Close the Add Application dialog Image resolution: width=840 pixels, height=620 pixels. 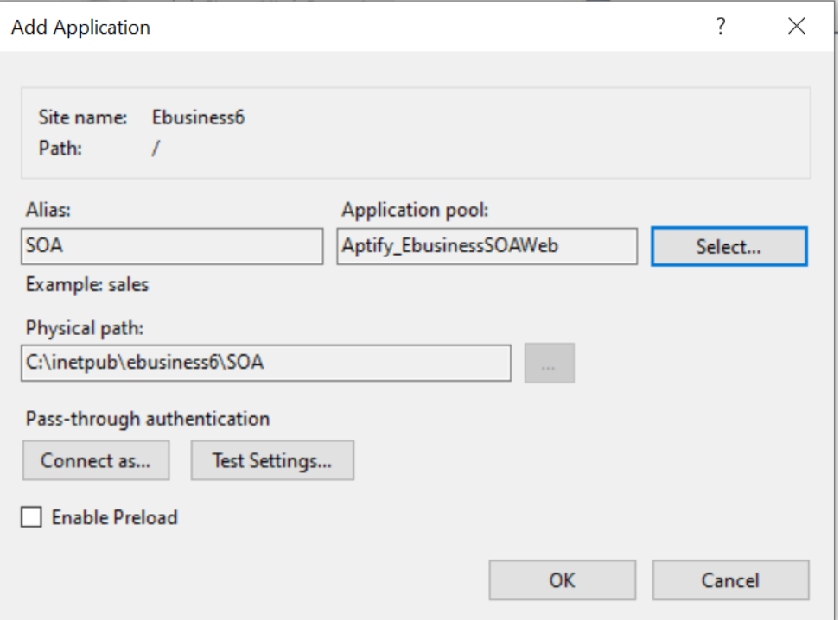coord(796,26)
